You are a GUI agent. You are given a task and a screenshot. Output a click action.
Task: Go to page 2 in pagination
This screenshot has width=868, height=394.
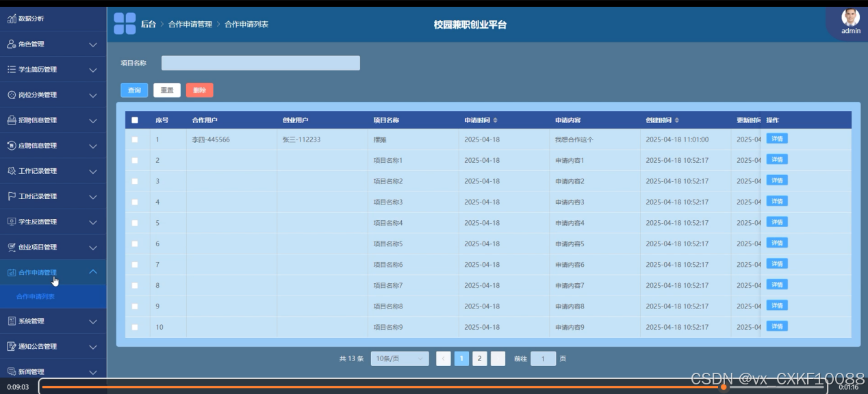coord(480,358)
